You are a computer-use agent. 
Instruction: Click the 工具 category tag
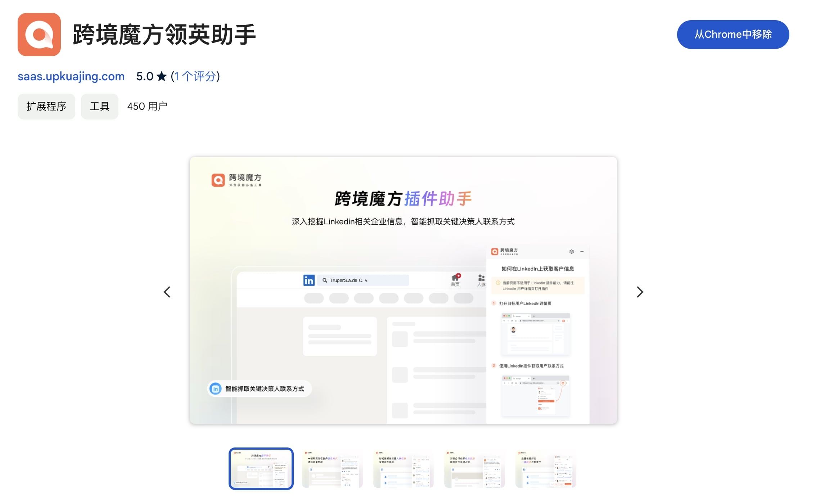pyautogui.click(x=99, y=106)
